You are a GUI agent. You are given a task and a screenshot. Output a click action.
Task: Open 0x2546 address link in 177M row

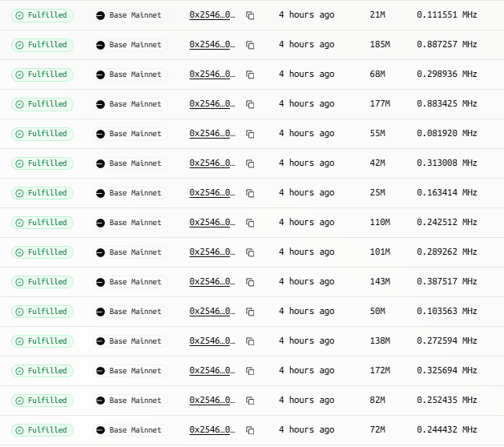pos(212,104)
